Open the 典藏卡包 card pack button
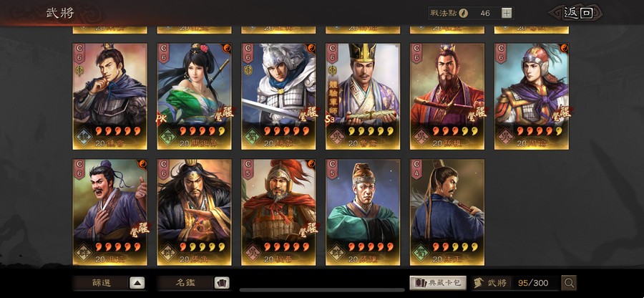Image resolution: width=644 pixels, height=298 pixels. point(438,283)
